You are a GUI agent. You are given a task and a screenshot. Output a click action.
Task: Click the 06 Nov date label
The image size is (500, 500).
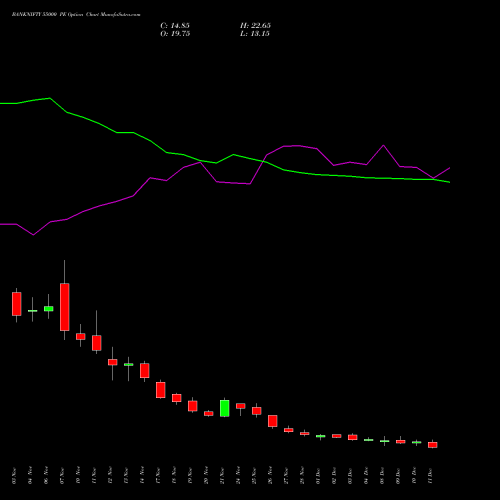coord(46,476)
